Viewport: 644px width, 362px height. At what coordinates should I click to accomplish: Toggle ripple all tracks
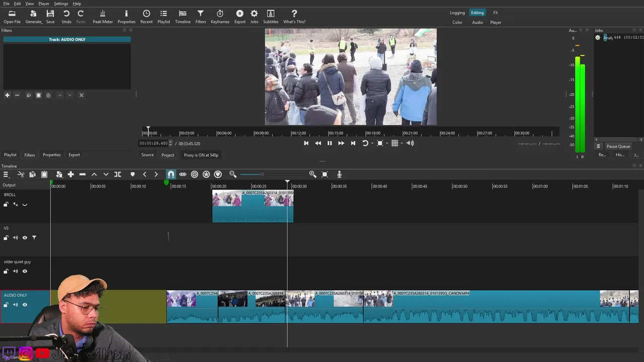[x=206, y=174]
